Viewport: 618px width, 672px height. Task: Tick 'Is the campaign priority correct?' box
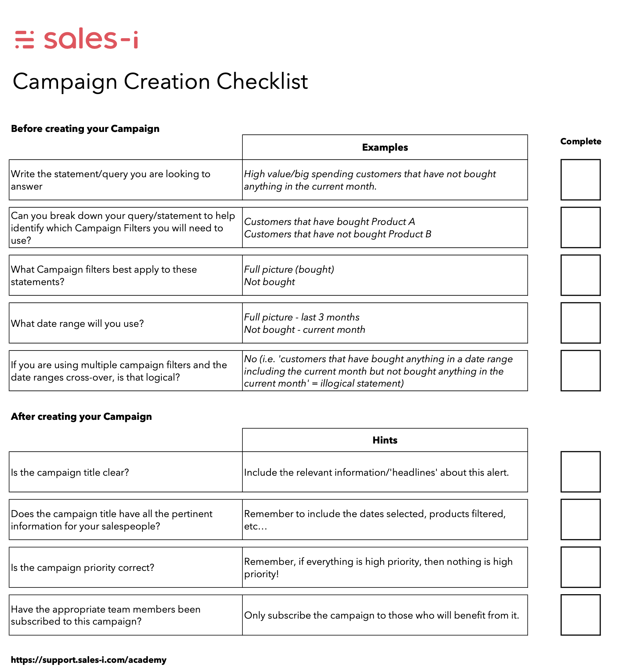coord(580,567)
